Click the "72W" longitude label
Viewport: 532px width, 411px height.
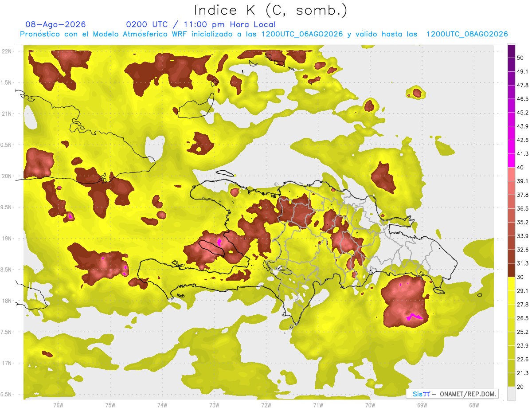pyautogui.click(x=266, y=405)
